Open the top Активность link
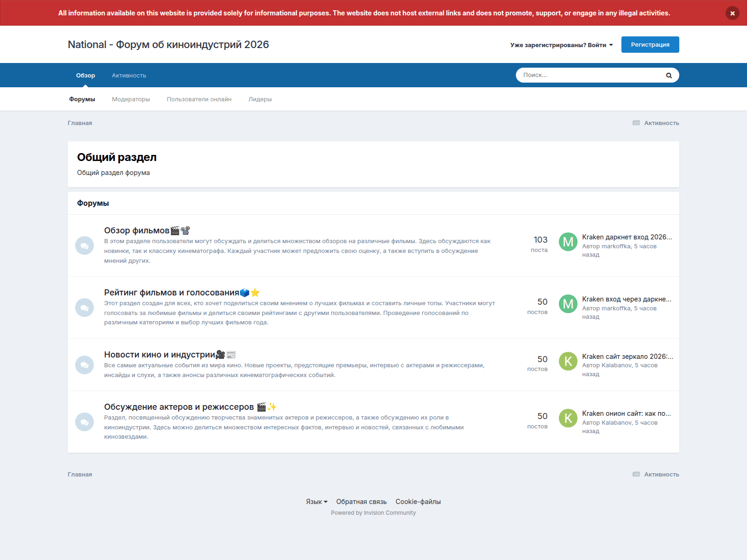 click(662, 123)
